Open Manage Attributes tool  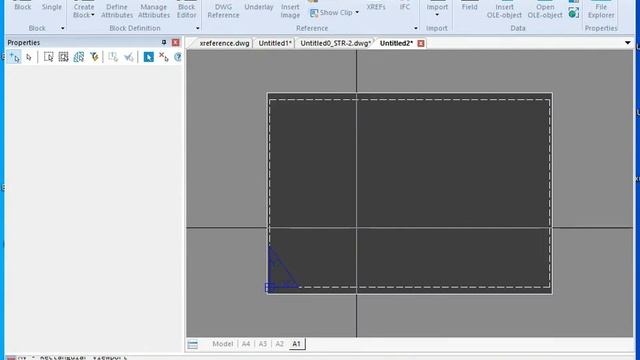click(154, 11)
